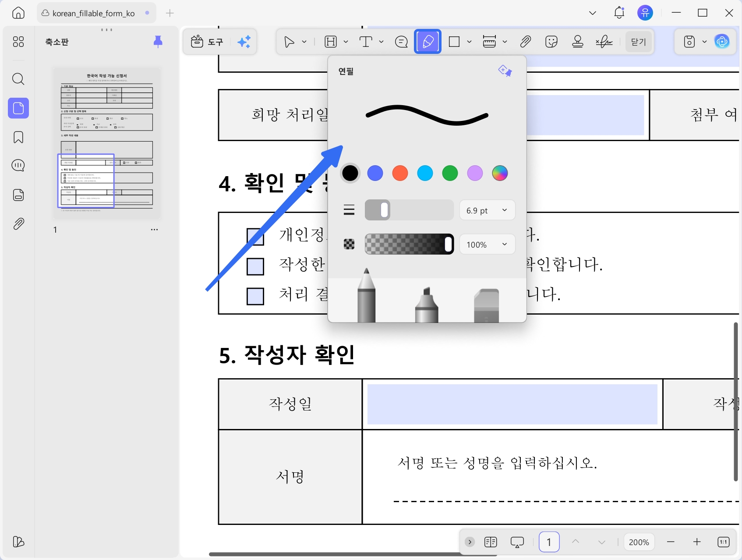Go to the Home icon

point(18,13)
